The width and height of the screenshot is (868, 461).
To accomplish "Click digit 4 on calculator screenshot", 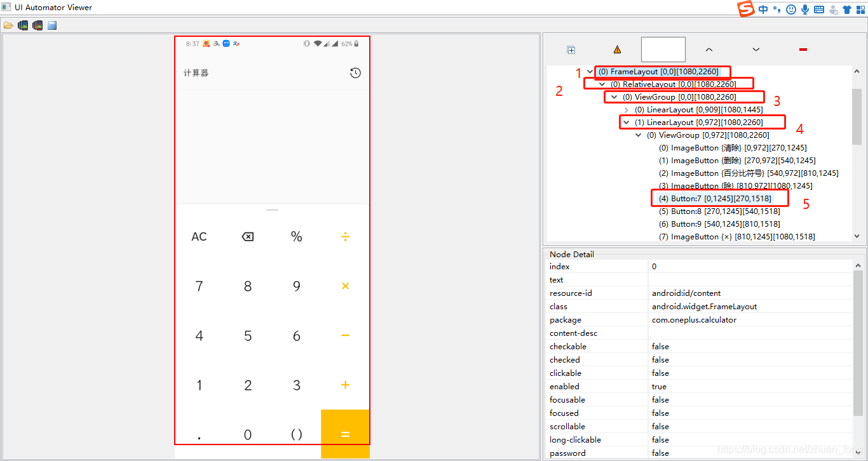I will 199,336.
